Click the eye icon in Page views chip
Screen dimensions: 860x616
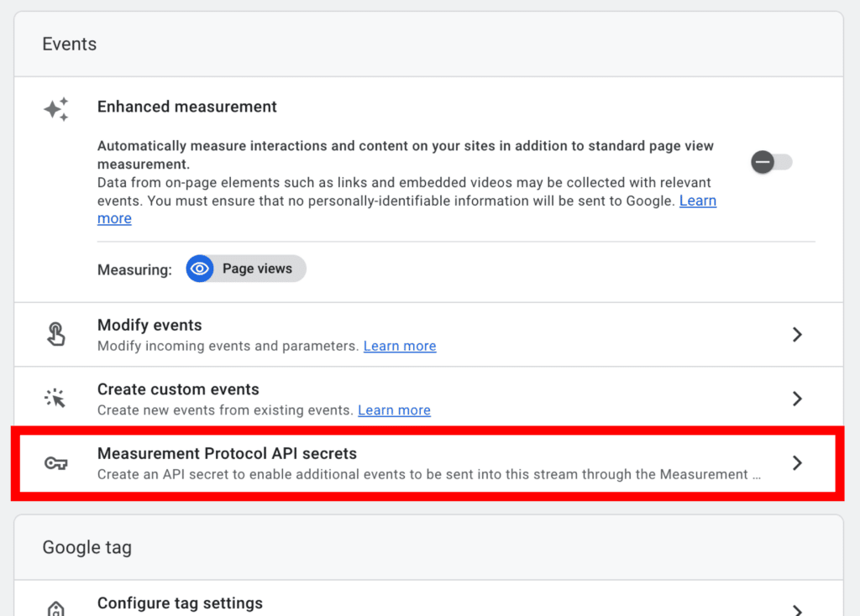pyautogui.click(x=200, y=269)
